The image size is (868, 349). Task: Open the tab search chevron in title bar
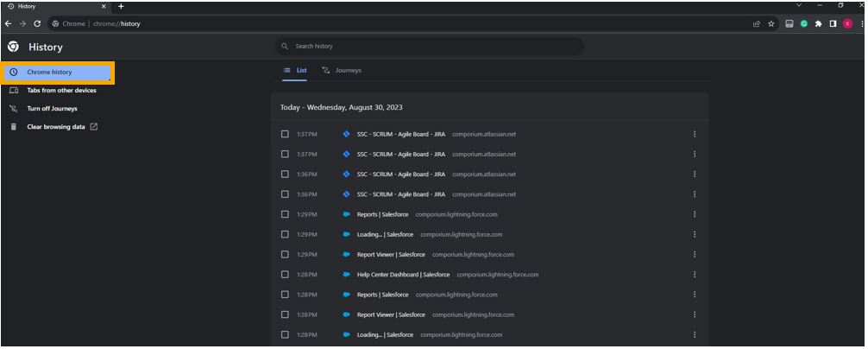pyautogui.click(x=799, y=5)
